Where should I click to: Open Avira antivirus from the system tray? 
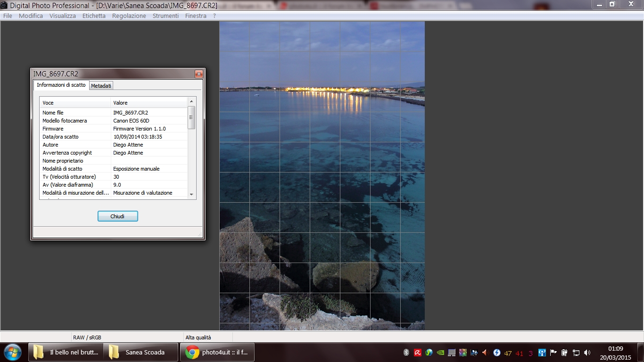tap(417, 353)
